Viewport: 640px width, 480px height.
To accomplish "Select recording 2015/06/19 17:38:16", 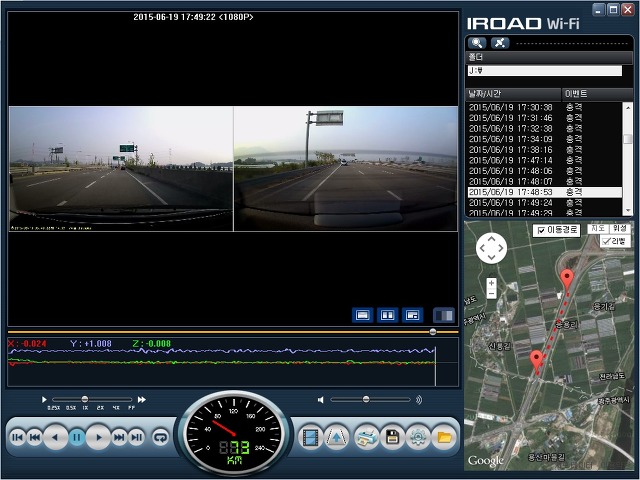I will point(544,150).
